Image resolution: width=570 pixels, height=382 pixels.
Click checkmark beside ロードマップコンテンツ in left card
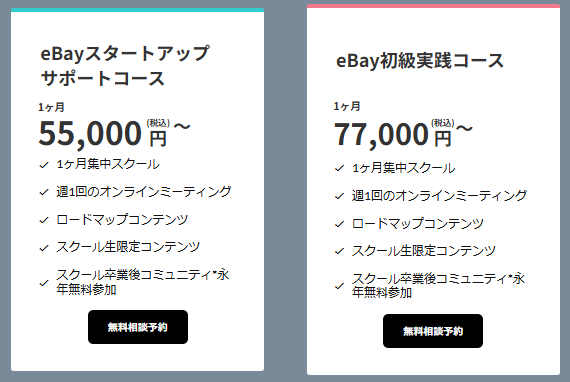point(44,220)
